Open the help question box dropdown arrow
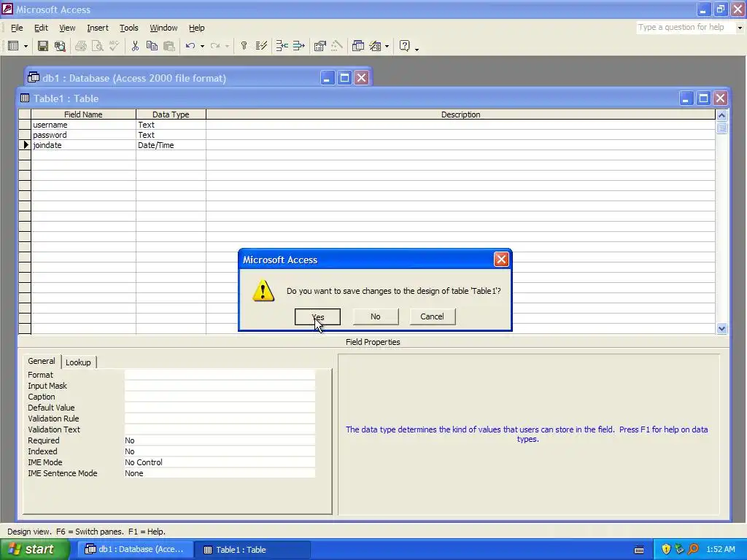This screenshot has height=560, width=747. point(740,28)
